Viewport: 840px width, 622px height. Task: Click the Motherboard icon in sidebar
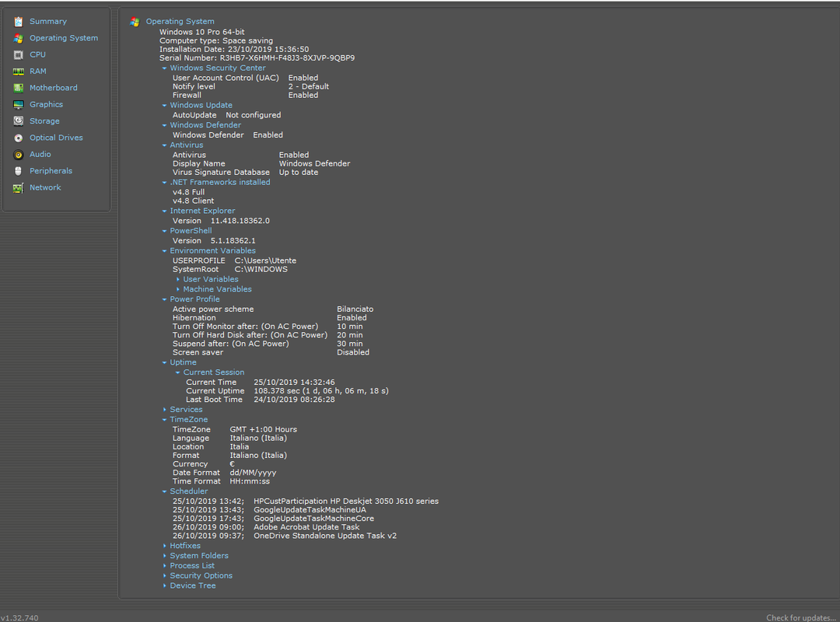[18, 88]
